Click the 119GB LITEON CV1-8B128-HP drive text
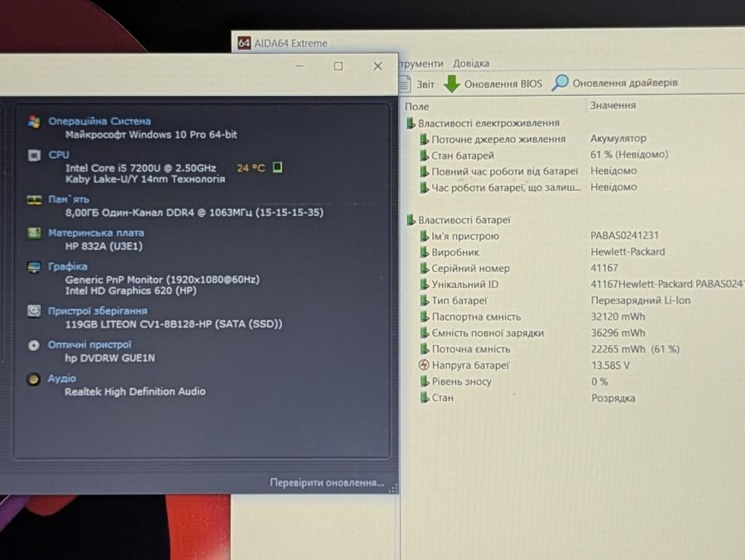The height and width of the screenshot is (560, 745). [x=174, y=324]
